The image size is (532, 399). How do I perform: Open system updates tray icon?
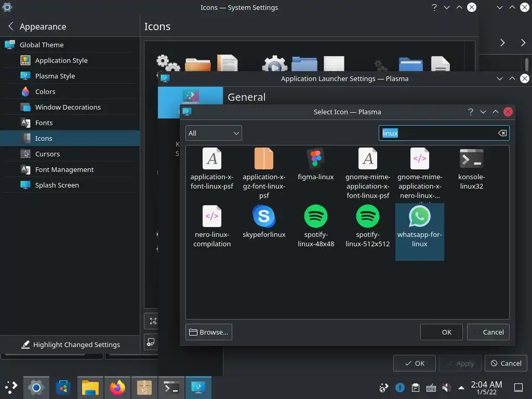(400, 388)
